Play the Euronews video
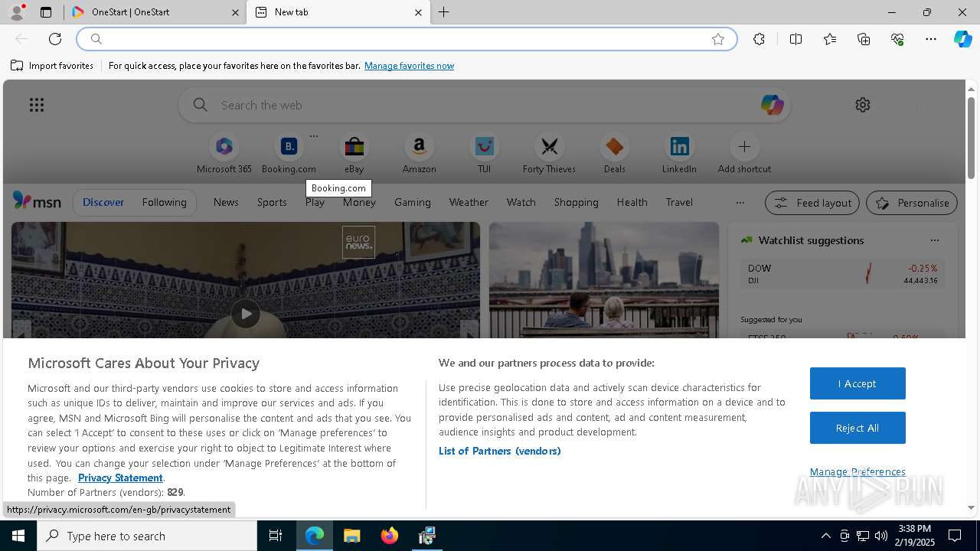The width and height of the screenshot is (980, 551). pos(246,314)
